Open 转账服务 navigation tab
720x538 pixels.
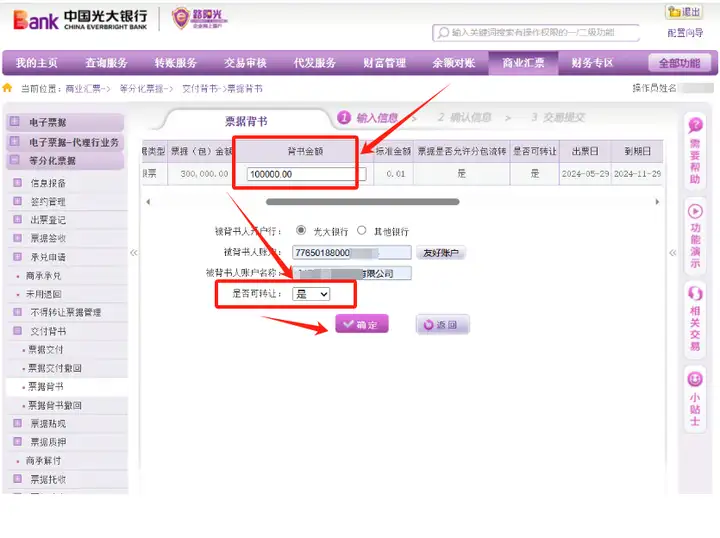[176, 63]
